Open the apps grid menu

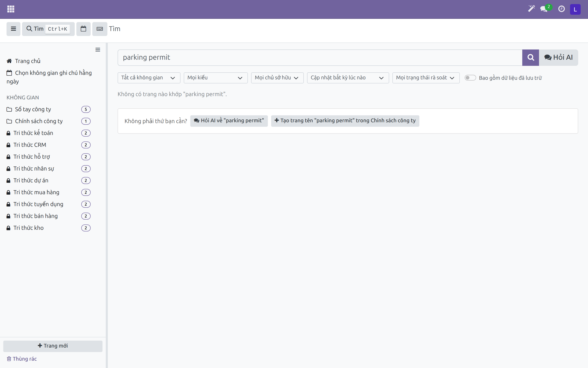point(11,9)
